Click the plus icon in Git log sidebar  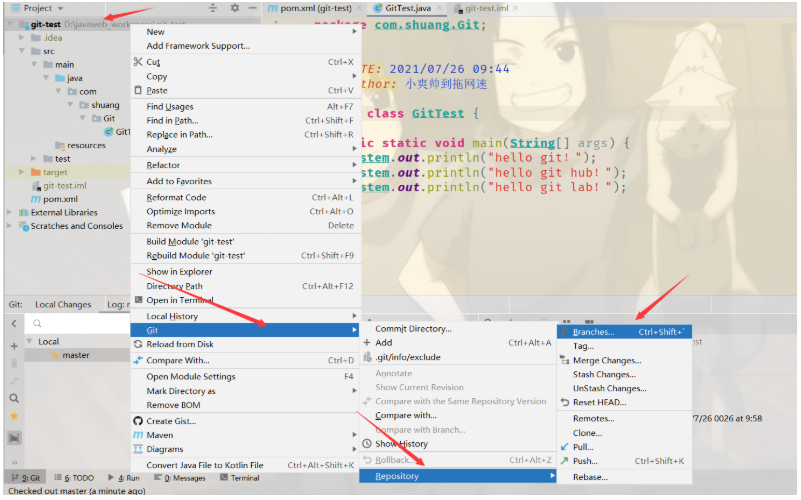pos(14,346)
